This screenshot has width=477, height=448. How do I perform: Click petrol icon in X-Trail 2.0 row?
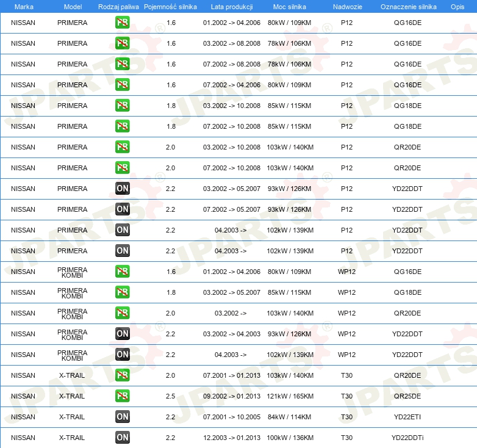click(x=122, y=375)
